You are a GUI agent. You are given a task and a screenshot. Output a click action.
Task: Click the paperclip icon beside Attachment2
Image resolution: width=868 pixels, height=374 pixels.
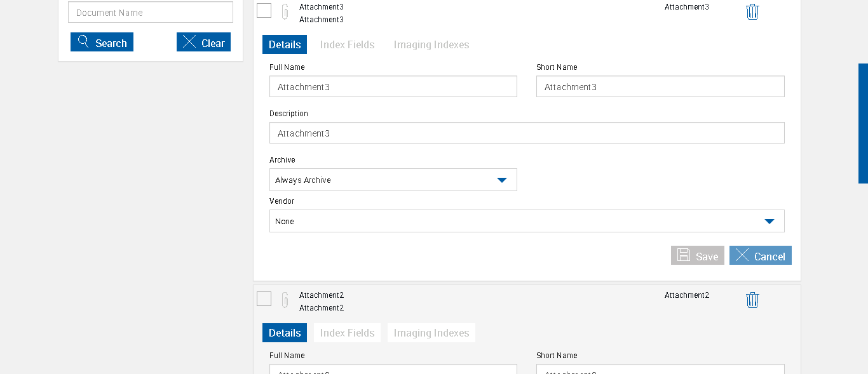tap(285, 300)
